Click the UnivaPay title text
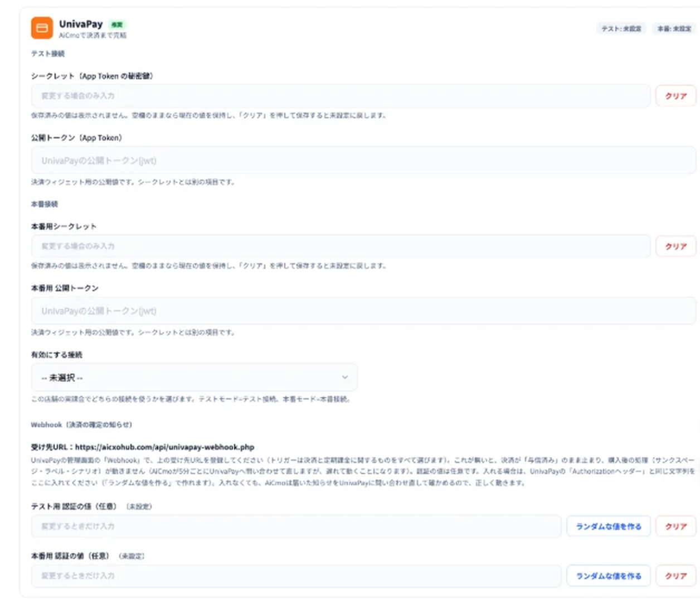Viewport: 700px width, 599px height. [x=81, y=24]
